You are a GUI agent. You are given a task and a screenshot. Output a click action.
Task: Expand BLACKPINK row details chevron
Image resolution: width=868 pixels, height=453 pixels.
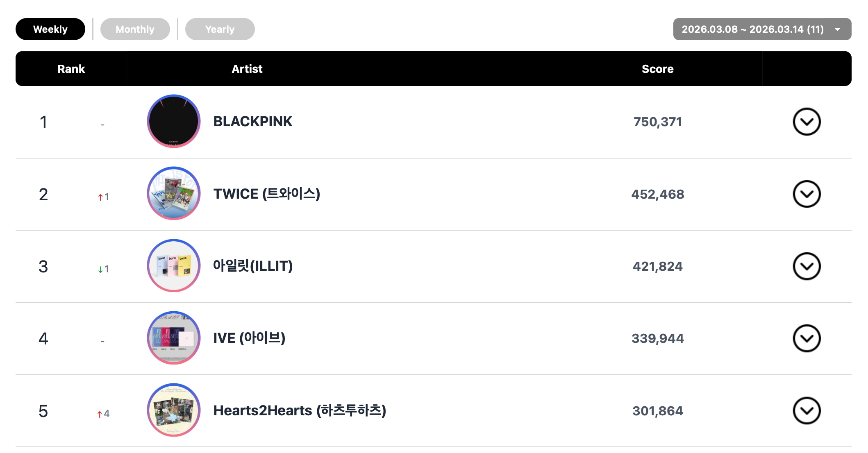(806, 122)
